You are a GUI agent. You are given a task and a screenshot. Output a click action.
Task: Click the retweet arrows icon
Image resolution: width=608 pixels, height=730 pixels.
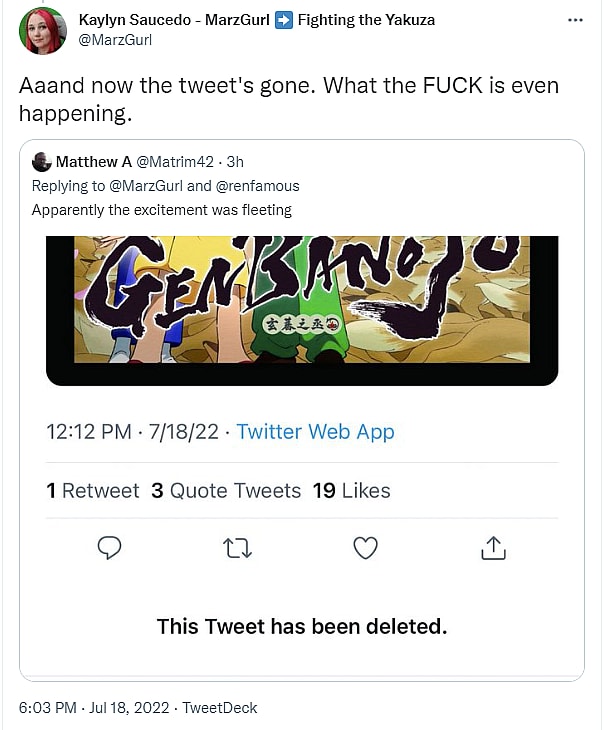click(x=238, y=548)
